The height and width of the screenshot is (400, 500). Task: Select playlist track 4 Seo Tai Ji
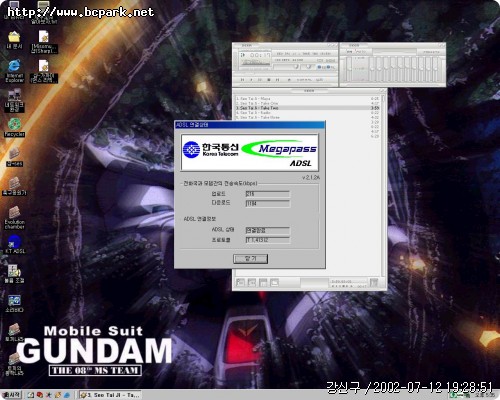click(x=307, y=113)
